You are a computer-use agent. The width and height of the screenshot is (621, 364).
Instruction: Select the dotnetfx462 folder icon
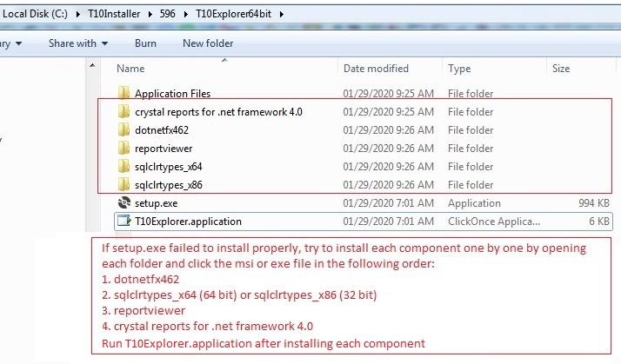pyautogui.click(x=124, y=129)
